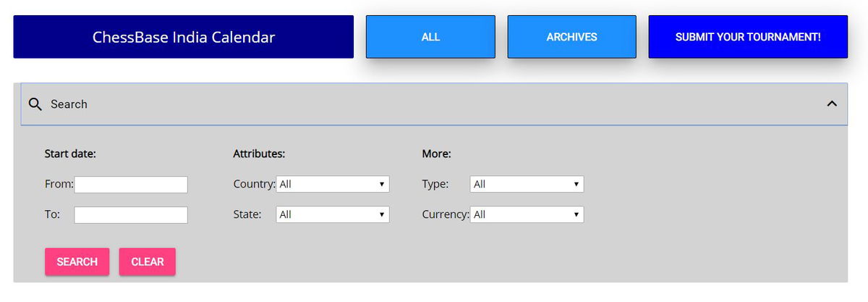Click the 'Country:' field label

point(254,185)
